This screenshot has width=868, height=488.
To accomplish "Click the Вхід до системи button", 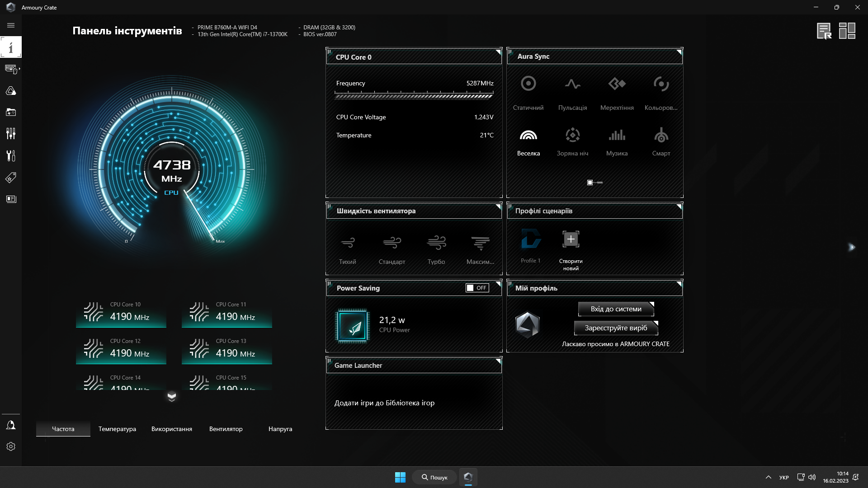I will tap(616, 309).
